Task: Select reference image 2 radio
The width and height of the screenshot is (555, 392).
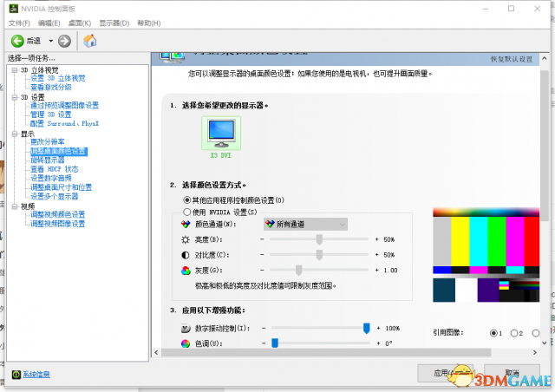Action: (x=514, y=333)
